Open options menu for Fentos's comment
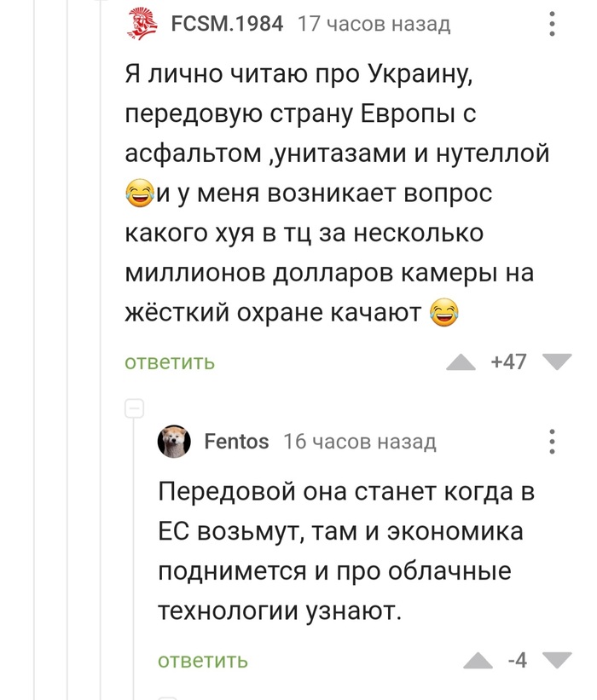 [x=553, y=442]
